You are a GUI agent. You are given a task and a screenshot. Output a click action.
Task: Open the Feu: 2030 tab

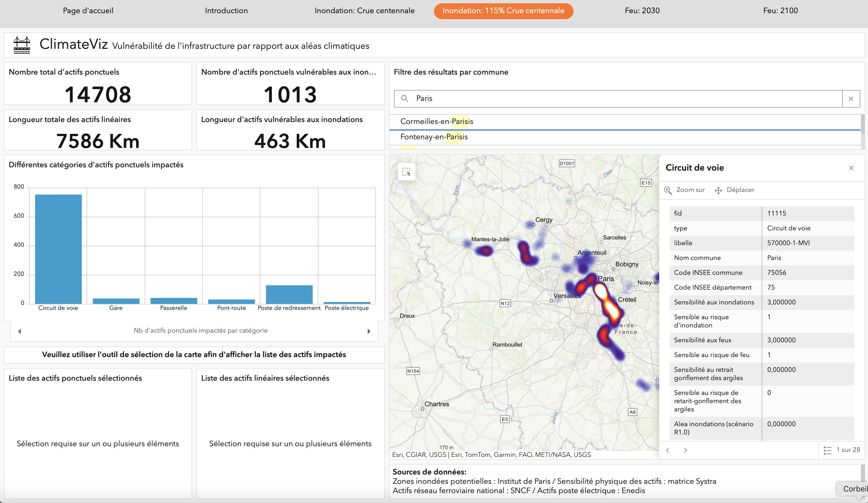[642, 11]
